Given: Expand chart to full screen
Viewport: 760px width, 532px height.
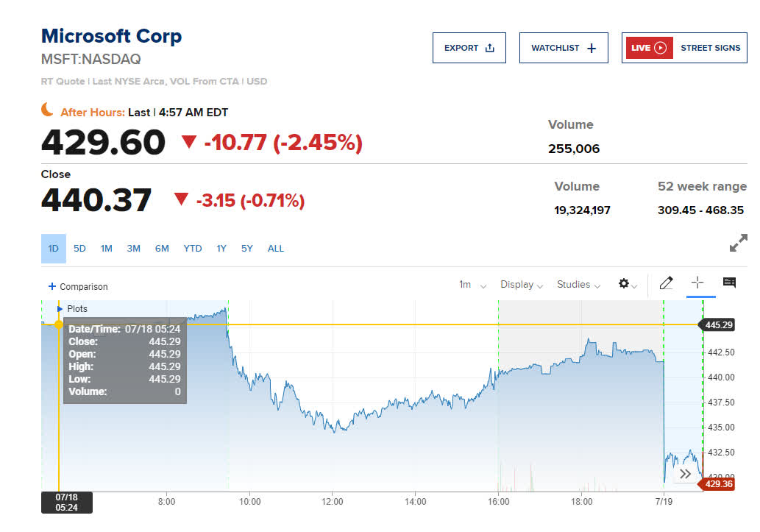Looking at the screenshot, I should click(x=738, y=243).
